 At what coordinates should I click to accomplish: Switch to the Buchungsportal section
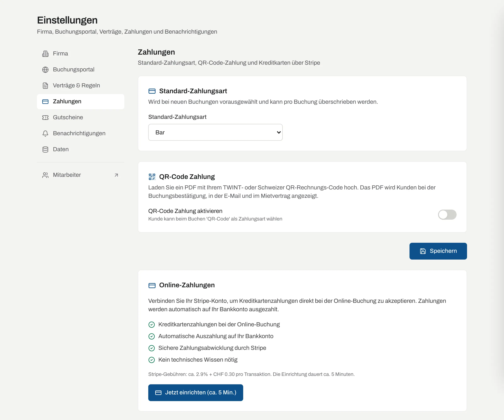pos(81,70)
